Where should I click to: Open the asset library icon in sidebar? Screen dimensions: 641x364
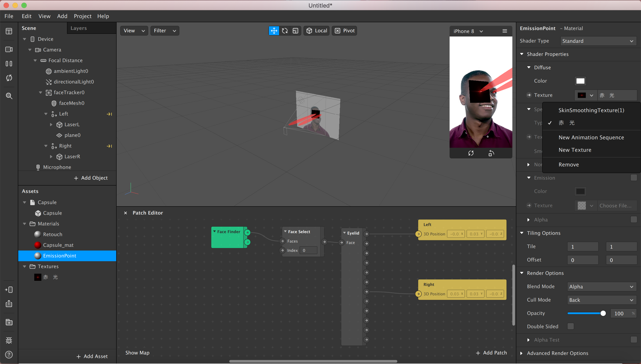(x=9, y=322)
